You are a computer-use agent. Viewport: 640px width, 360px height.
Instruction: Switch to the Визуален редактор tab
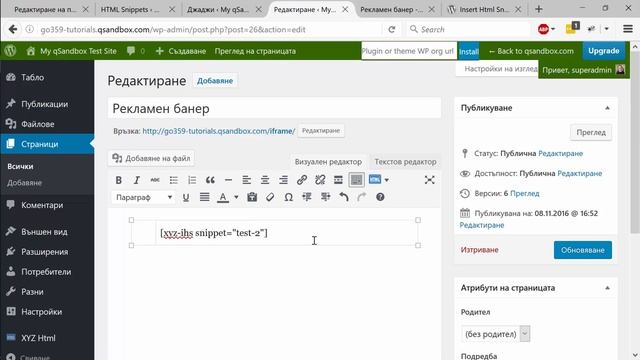point(328,162)
